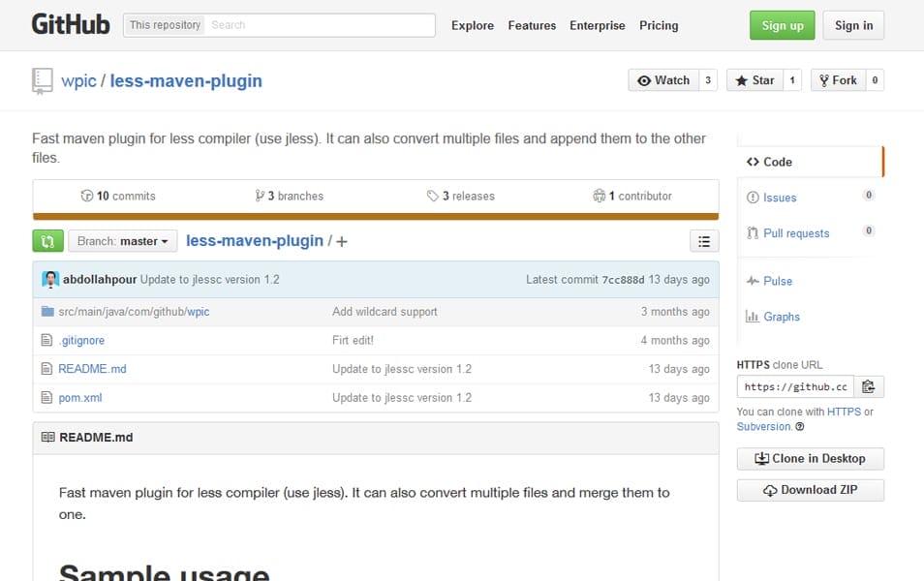The image size is (924, 581).
Task: Open 'Firt edit!' commit message
Action: (353, 340)
